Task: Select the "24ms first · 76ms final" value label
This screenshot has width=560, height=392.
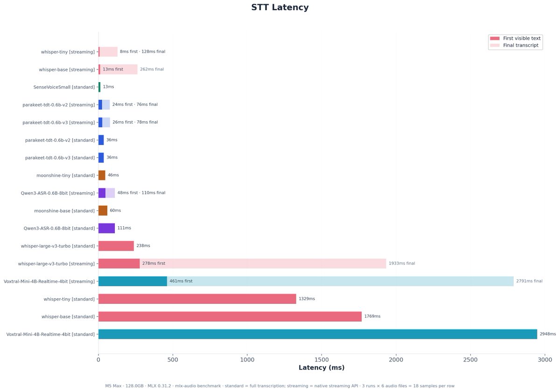Action: pos(135,105)
